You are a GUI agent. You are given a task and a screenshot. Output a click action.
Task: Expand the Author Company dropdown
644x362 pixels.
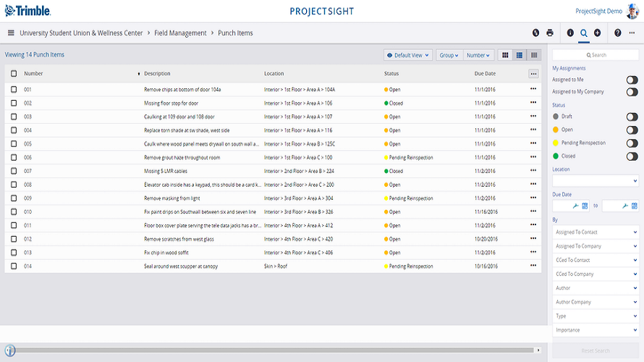(x=596, y=302)
